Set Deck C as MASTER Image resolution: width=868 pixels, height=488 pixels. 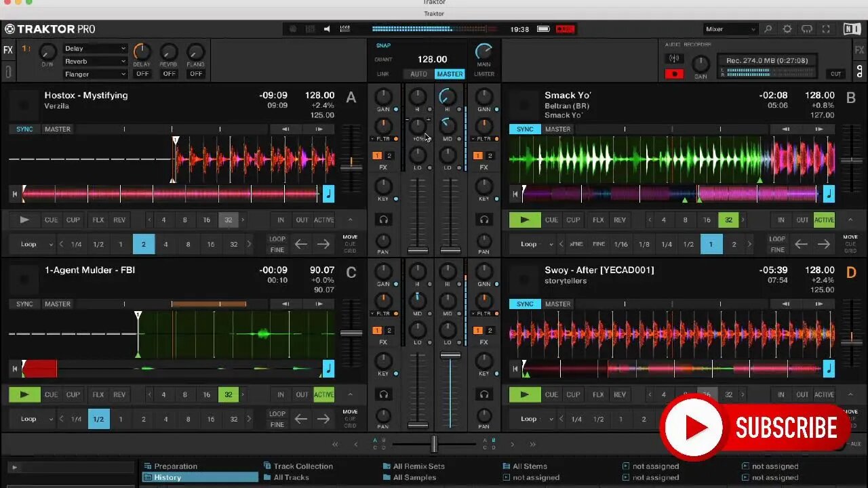58,304
